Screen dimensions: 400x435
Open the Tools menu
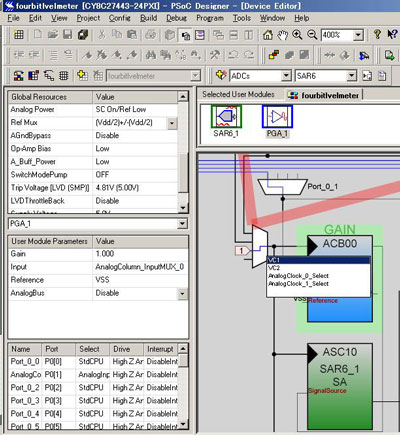click(242, 18)
